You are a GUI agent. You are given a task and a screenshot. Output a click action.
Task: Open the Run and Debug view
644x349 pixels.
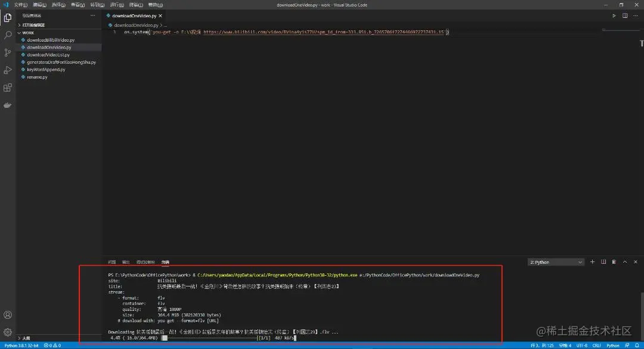click(8, 70)
